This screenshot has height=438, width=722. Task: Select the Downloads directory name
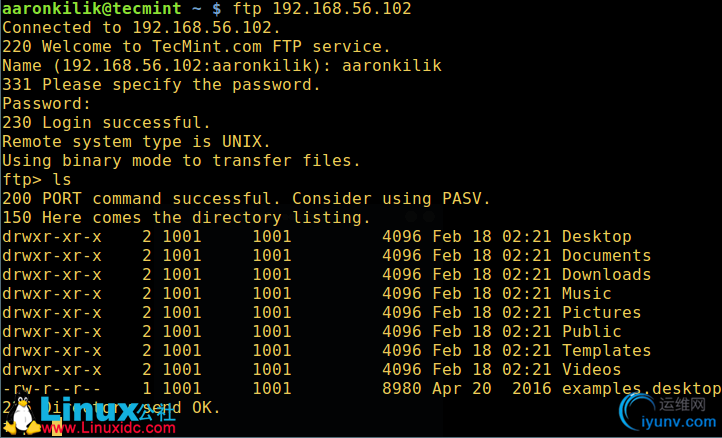click(606, 274)
